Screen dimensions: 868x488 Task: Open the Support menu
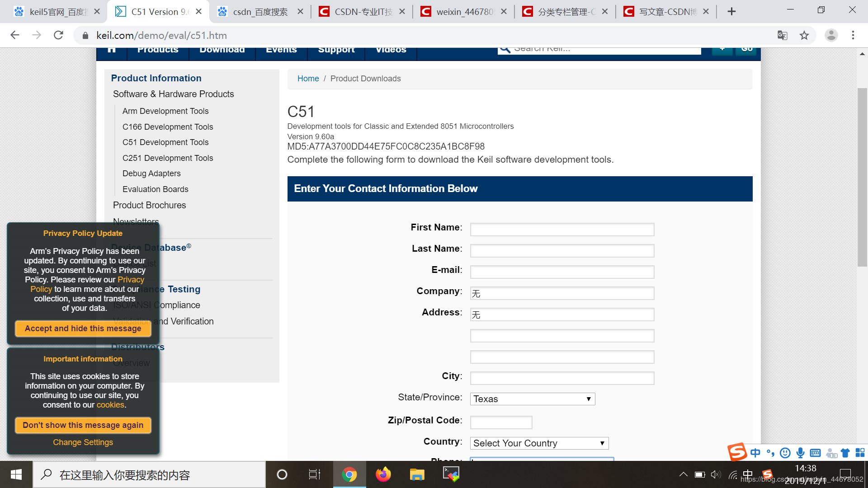click(336, 50)
